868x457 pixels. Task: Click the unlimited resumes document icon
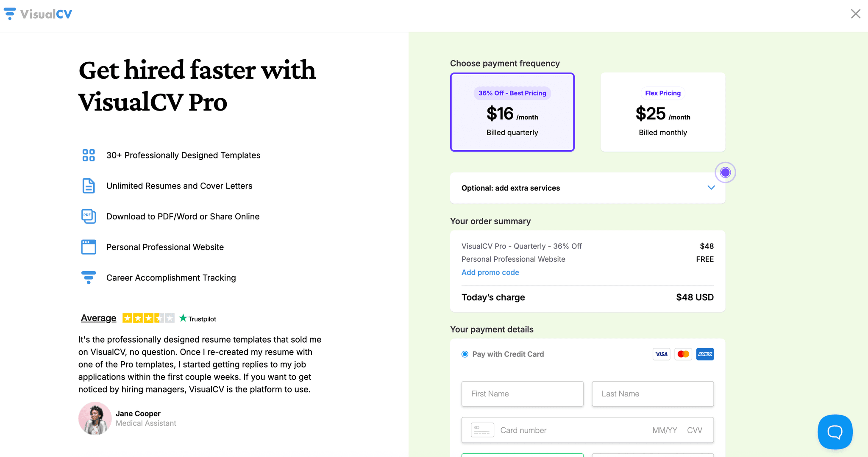tap(89, 186)
